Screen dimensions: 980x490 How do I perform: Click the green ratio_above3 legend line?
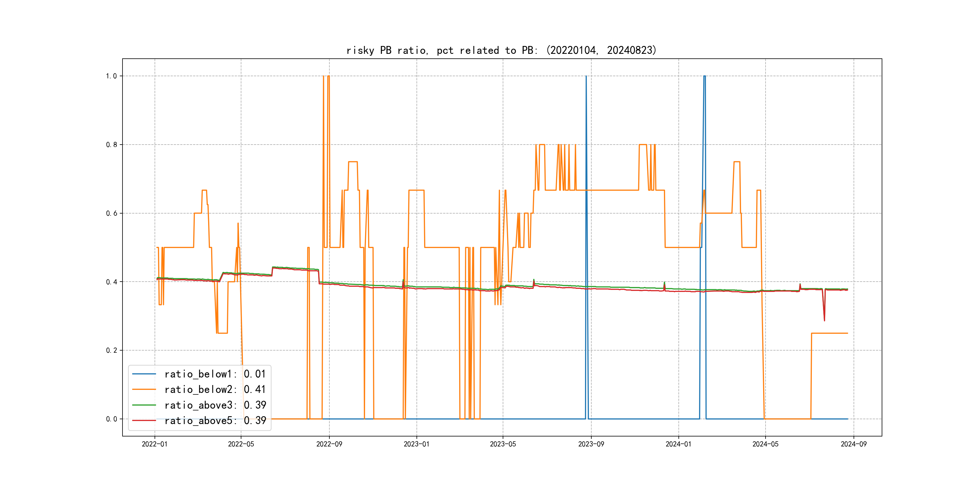pyautogui.click(x=144, y=405)
